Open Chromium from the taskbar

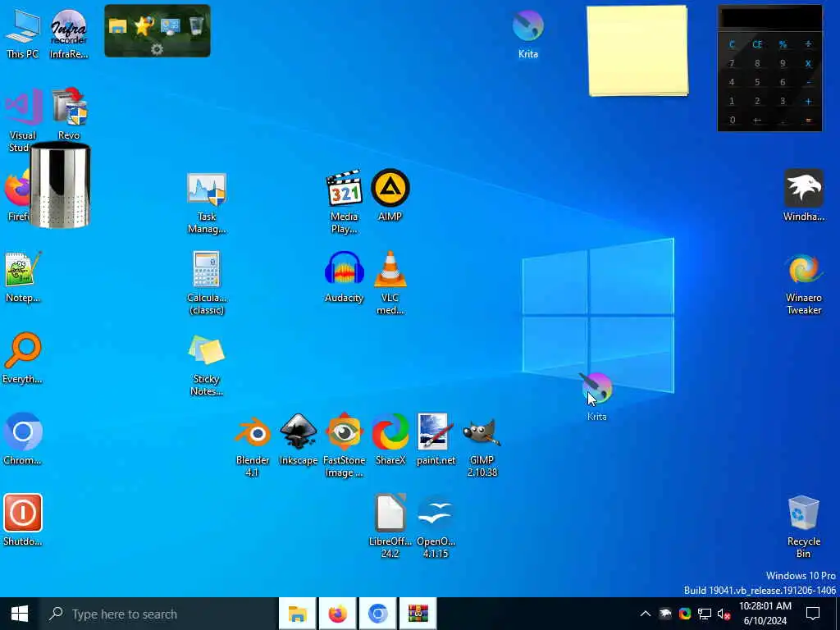pos(377,614)
